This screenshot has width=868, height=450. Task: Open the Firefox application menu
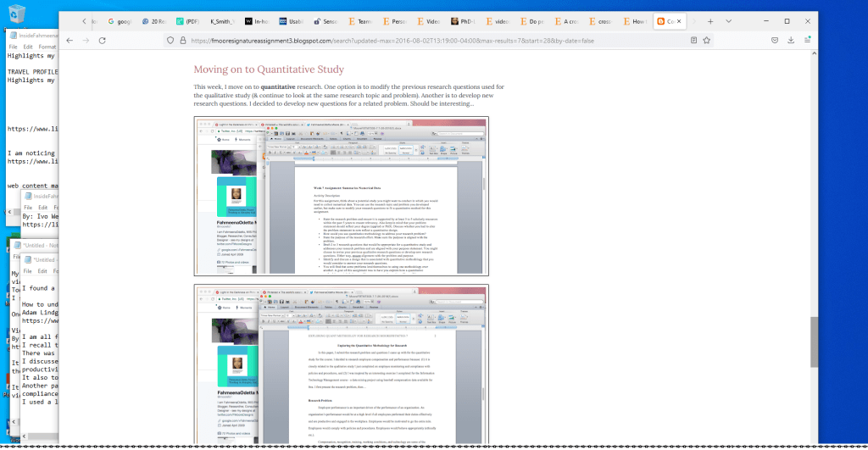[x=810, y=40]
